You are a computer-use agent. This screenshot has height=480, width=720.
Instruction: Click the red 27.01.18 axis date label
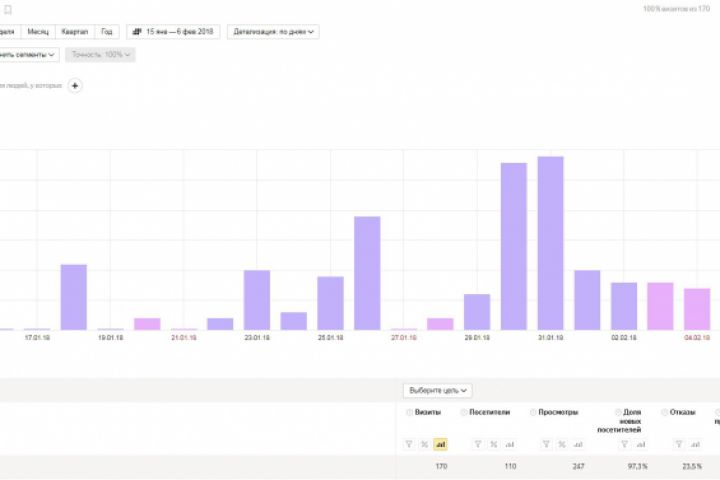[404, 338]
